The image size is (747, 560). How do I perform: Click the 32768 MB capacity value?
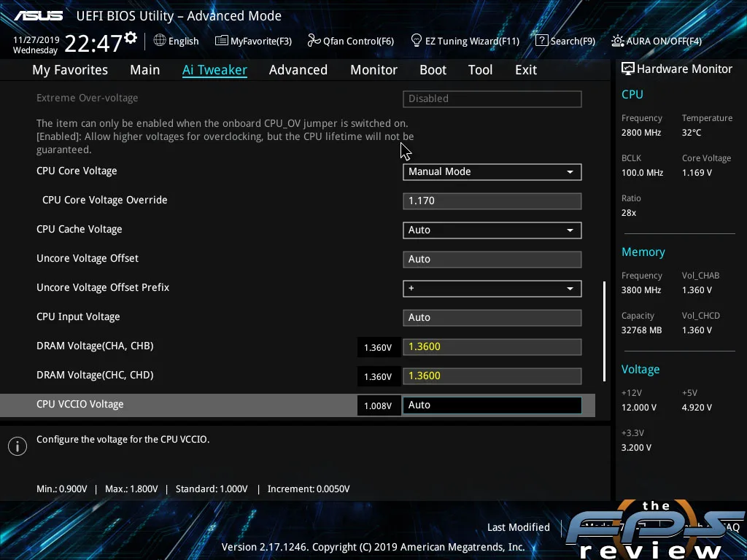(x=642, y=330)
